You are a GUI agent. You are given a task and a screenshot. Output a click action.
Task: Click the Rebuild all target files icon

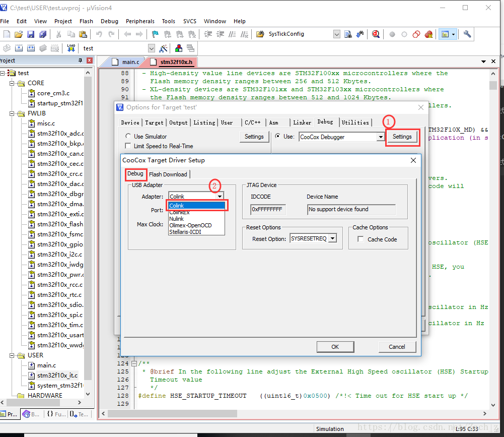31,48
